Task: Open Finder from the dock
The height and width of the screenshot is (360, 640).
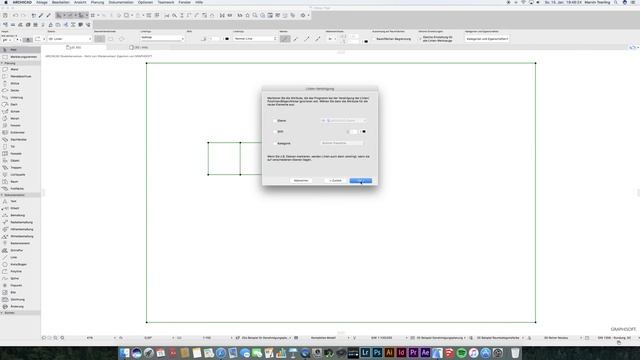Action: coord(124,353)
